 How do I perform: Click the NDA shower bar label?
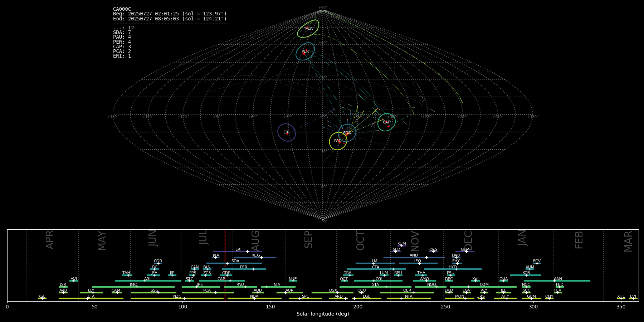[x=254, y=297]
